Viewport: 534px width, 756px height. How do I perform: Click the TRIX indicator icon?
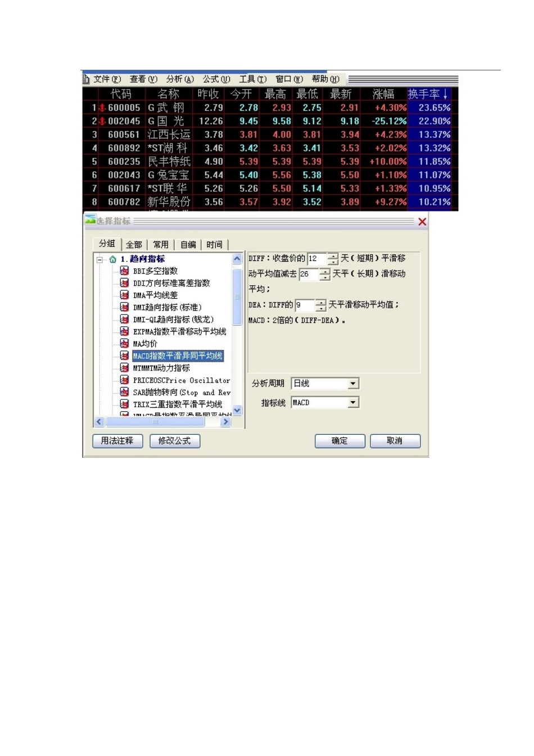point(124,404)
